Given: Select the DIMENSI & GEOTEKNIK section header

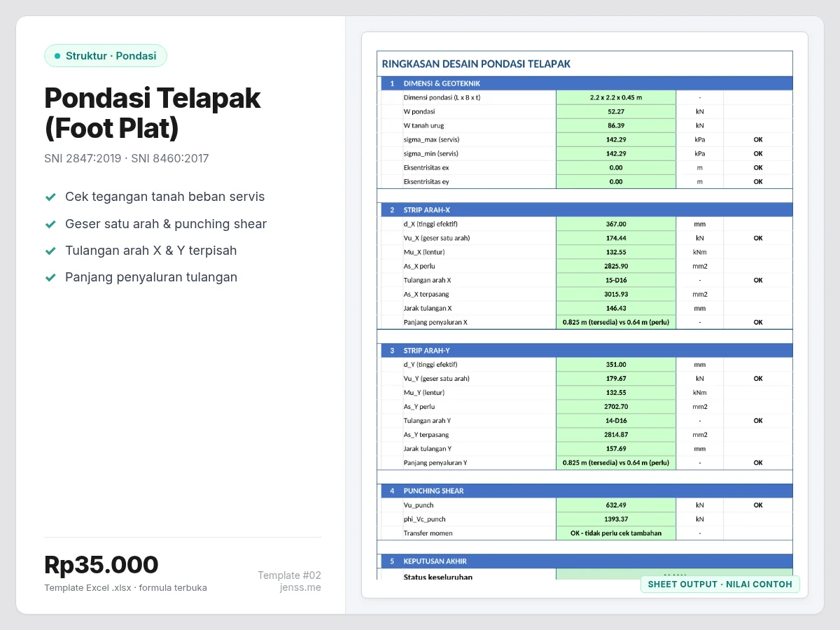Looking at the screenshot, I should coord(587,83).
